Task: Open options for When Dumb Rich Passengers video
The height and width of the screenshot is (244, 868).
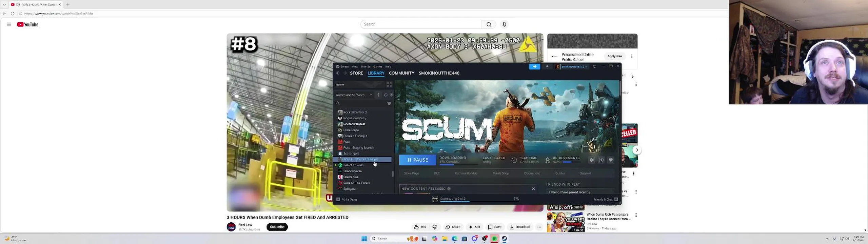Action: pos(636,215)
